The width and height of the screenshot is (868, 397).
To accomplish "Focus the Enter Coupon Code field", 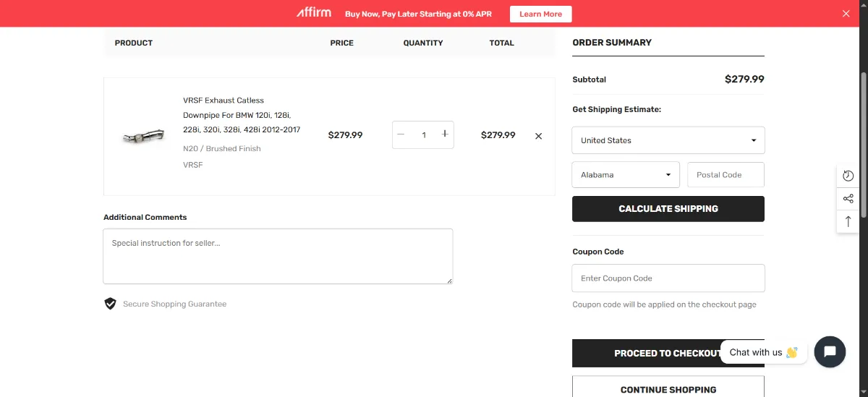I will tap(668, 278).
